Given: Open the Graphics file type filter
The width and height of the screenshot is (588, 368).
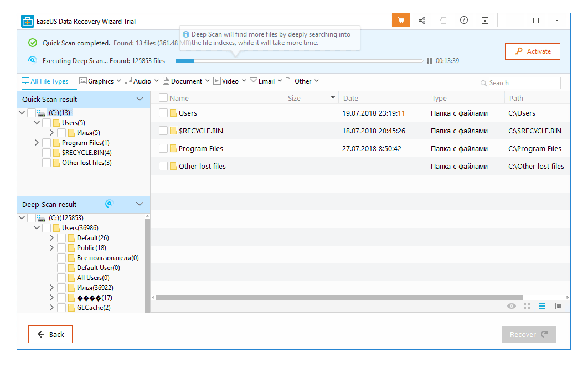Looking at the screenshot, I should coord(100,81).
